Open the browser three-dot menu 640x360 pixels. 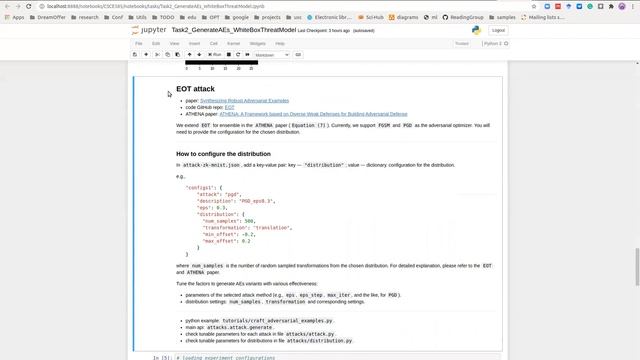[633, 7]
